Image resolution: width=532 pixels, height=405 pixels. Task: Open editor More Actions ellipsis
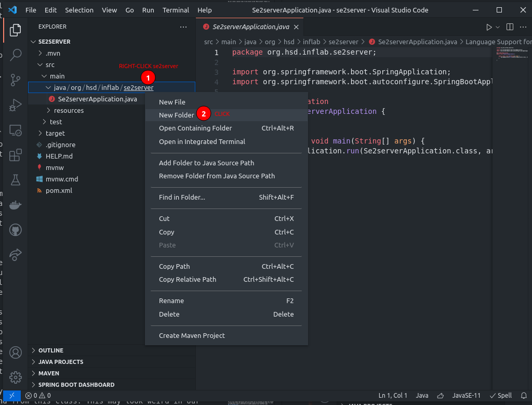(x=523, y=27)
